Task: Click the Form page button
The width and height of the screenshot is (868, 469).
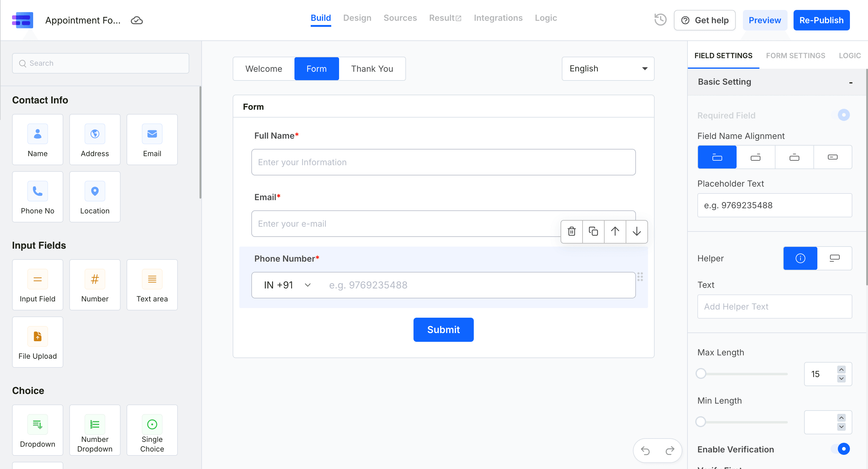Action: coord(316,69)
